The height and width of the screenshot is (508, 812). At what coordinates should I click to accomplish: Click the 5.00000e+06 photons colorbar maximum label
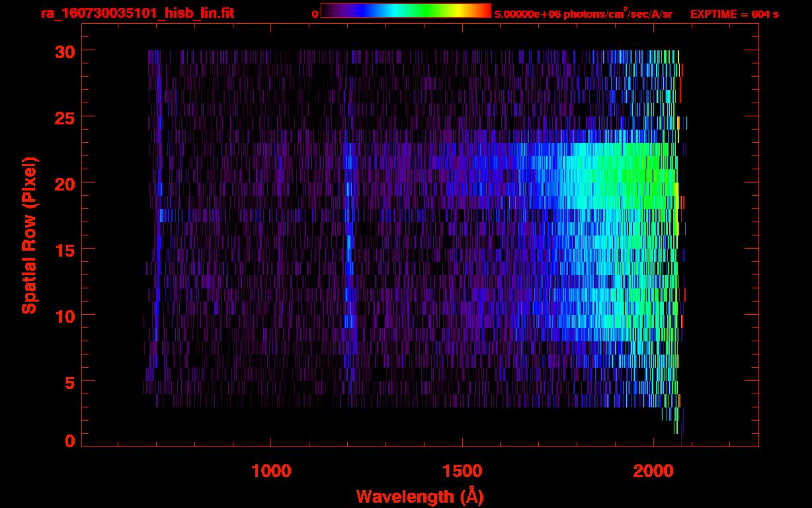click(x=583, y=14)
